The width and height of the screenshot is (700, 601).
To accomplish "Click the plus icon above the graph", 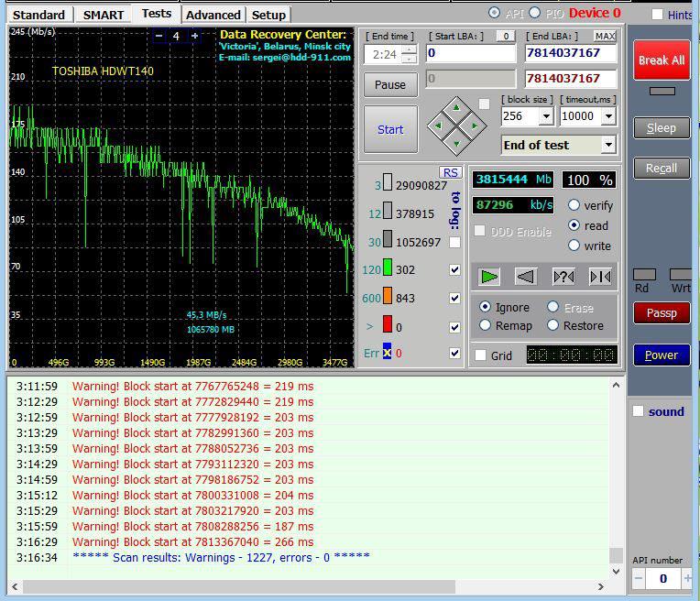I will [x=193, y=36].
